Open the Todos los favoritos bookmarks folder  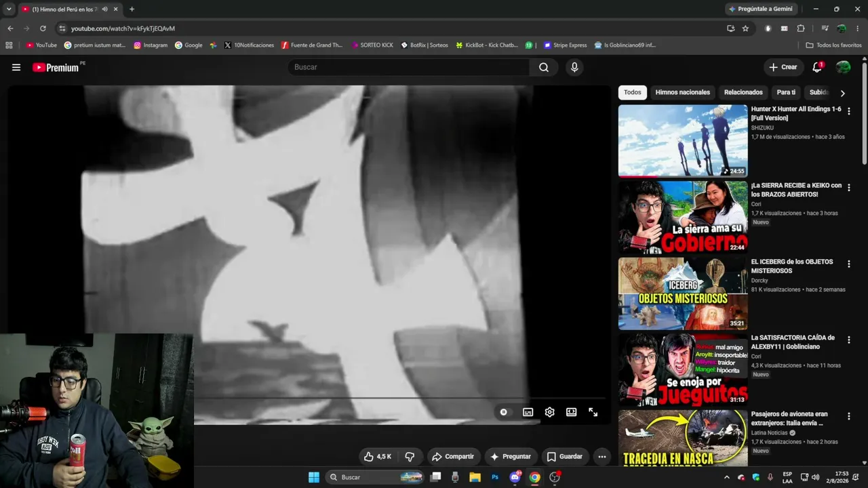pos(833,45)
